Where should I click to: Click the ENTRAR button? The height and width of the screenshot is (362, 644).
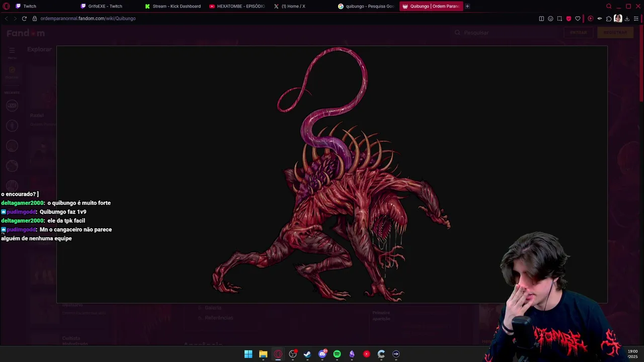579,33
